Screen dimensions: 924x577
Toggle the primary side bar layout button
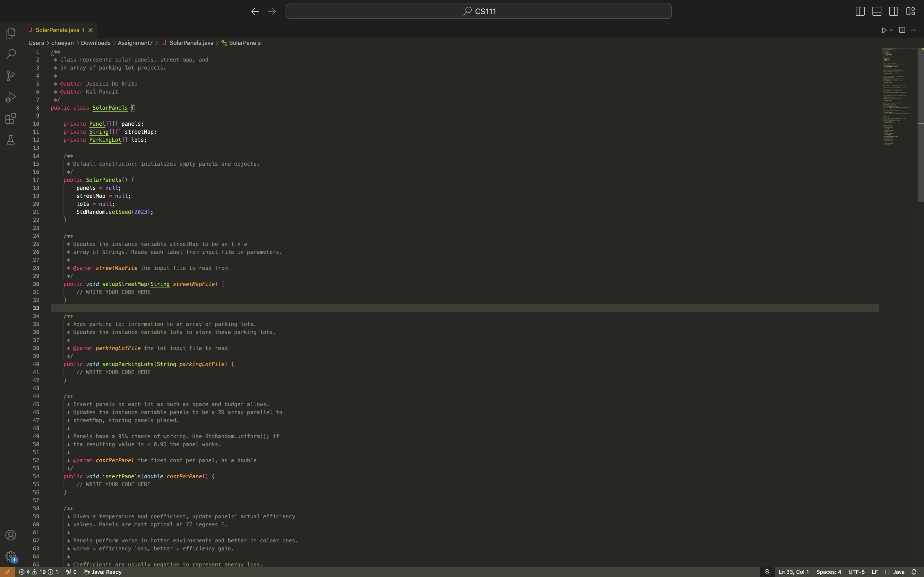coord(860,12)
